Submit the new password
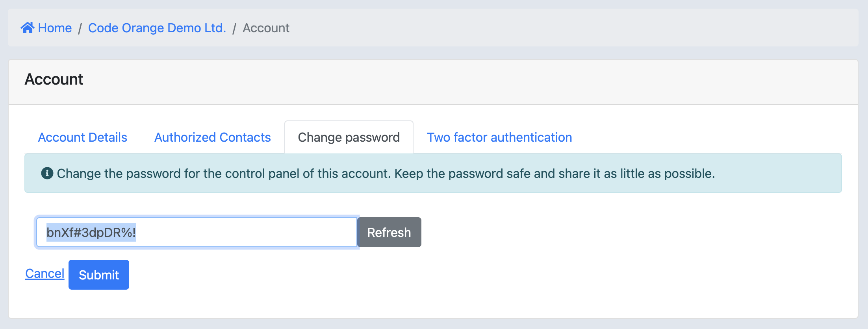 point(99,275)
